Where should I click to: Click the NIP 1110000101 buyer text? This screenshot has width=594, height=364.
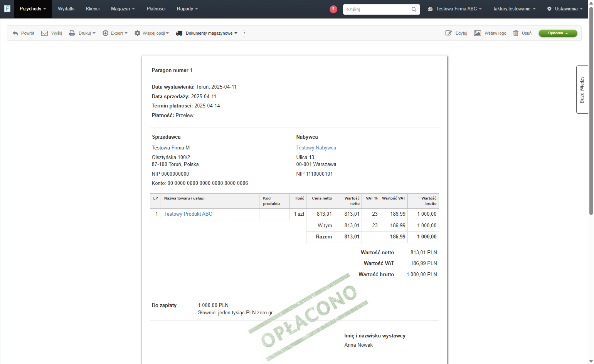coord(315,174)
